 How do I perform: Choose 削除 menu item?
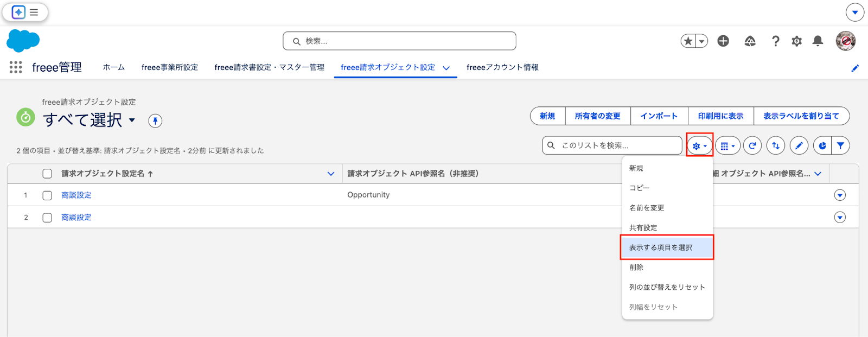[x=667, y=268]
